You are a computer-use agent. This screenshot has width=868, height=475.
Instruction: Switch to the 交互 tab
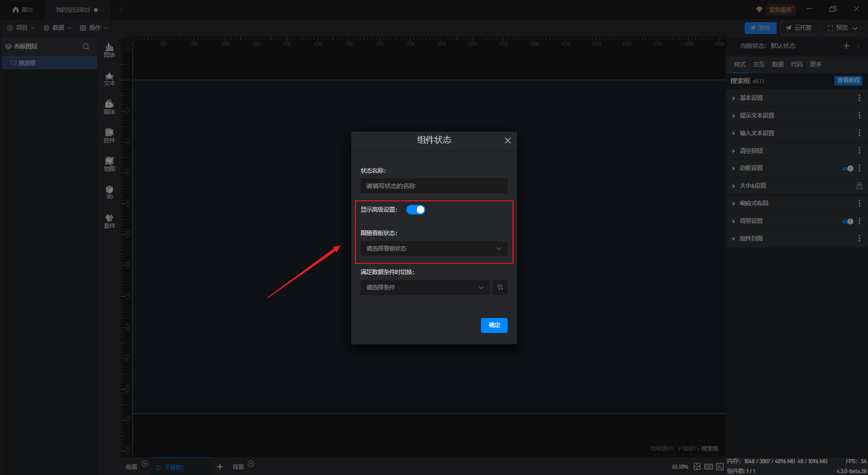tap(759, 64)
